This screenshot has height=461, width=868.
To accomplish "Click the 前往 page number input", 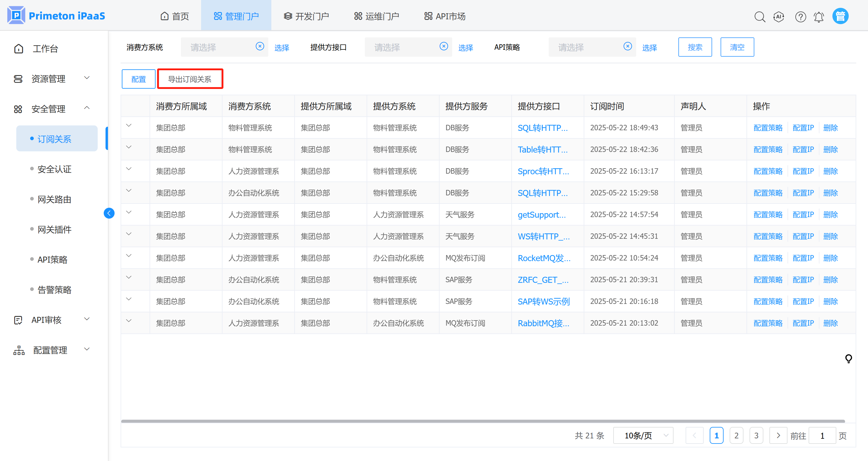I will click(x=822, y=435).
